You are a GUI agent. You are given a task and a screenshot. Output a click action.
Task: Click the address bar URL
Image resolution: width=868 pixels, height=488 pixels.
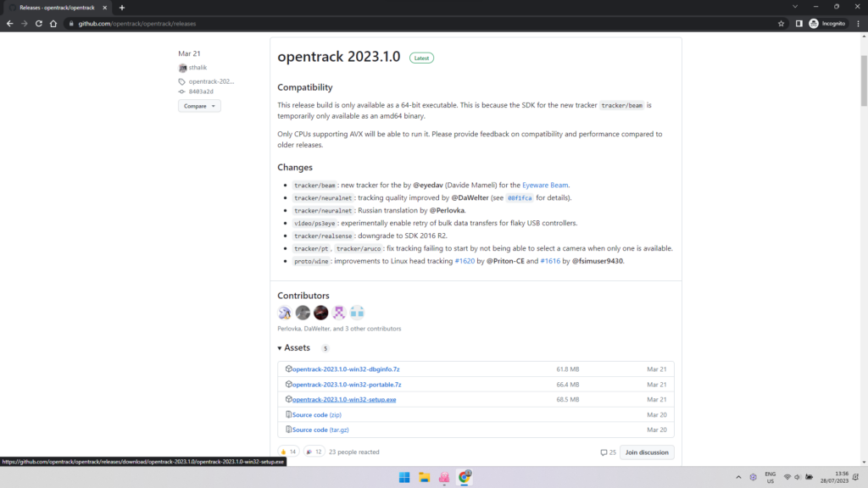pyautogui.click(x=136, y=24)
